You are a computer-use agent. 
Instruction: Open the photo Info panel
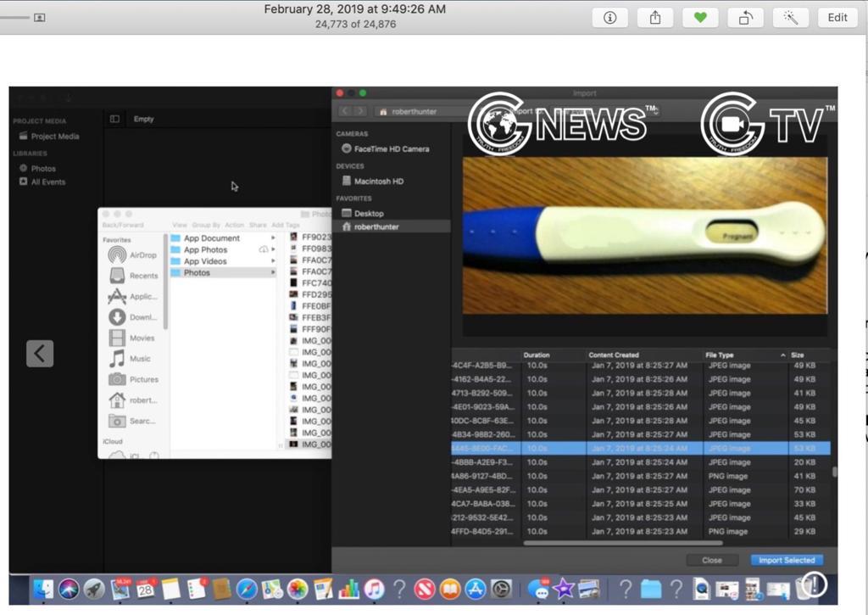[610, 18]
